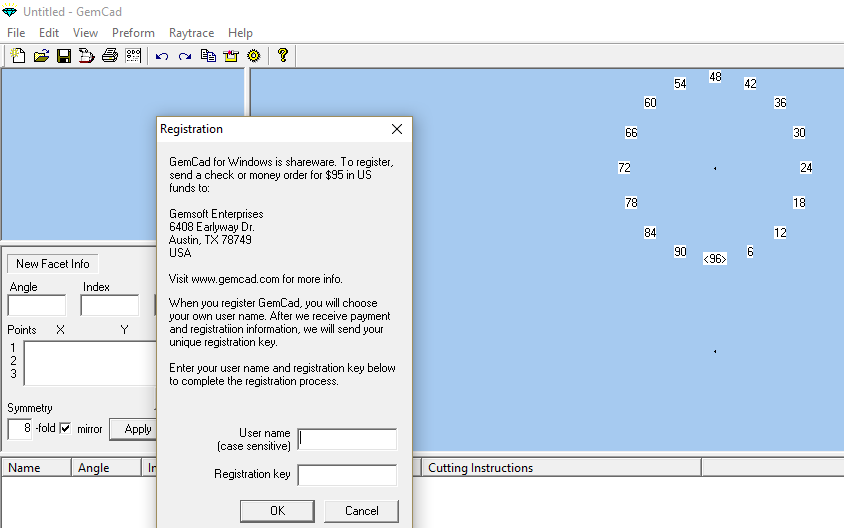Click the New file toolbar icon
This screenshot has height=528, width=844.
tap(18, 55)
